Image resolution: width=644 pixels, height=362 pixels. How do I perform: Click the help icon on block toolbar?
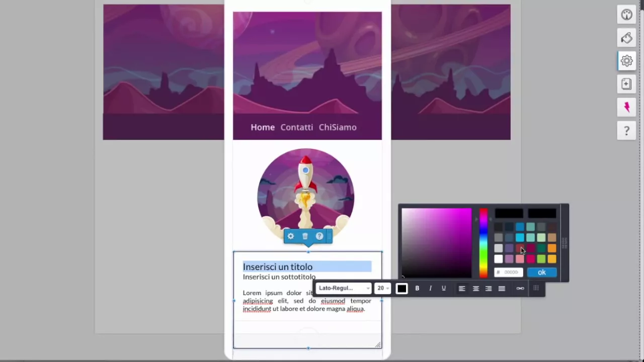[319, 236]
